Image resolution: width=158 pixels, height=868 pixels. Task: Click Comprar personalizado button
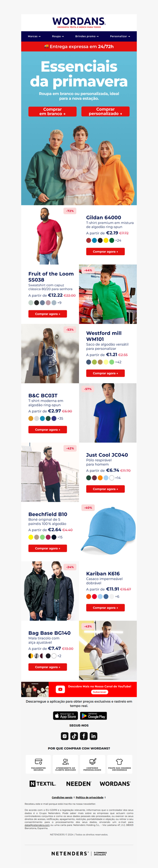click(x=105, y=112)
